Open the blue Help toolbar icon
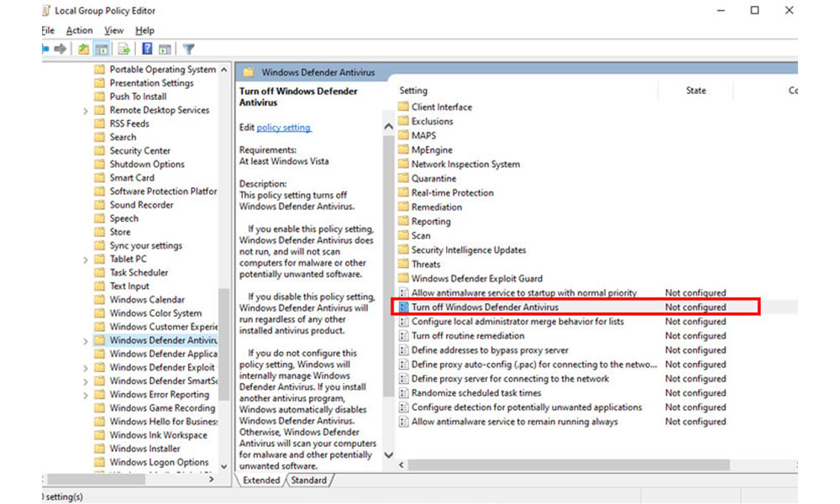 click(x=147, y=50)
